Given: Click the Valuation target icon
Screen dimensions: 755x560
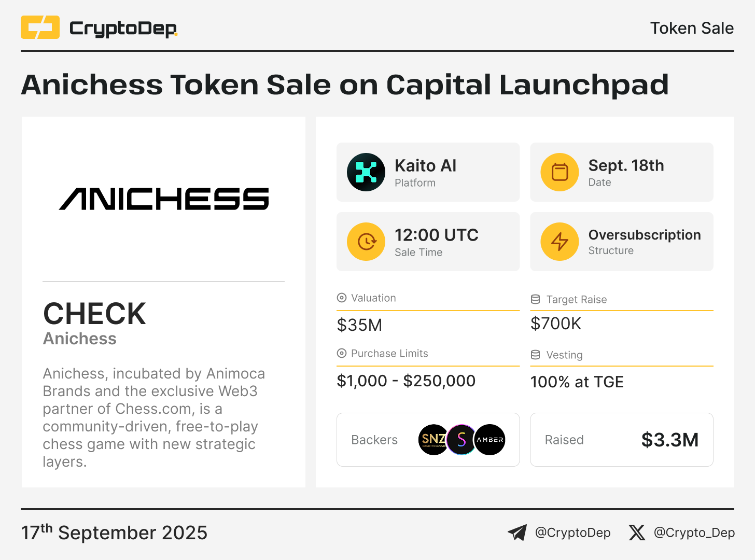Looking at the screenshot, I should [x=342, y=298].
